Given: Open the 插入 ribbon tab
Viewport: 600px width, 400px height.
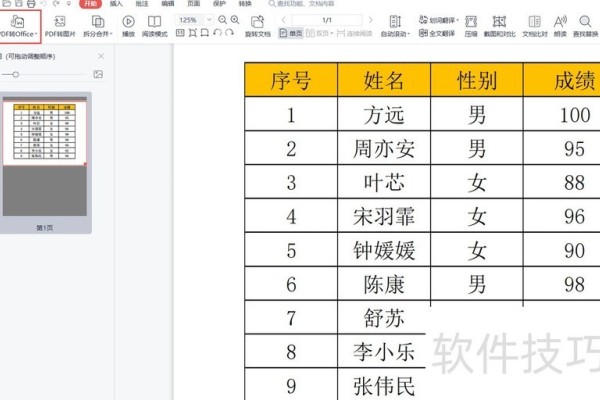Looking at the screenshot, I should 116,4.
